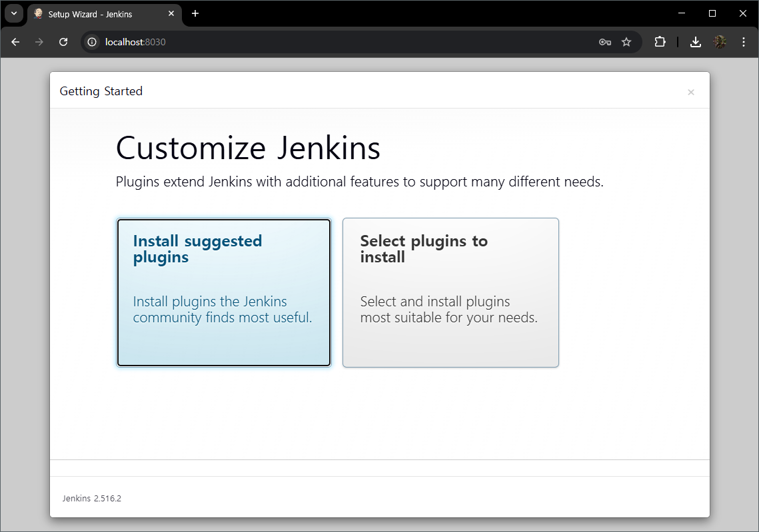Click the Getting Started title
Viewport: 759px width, 532px height.
click(x=101, y=91)
